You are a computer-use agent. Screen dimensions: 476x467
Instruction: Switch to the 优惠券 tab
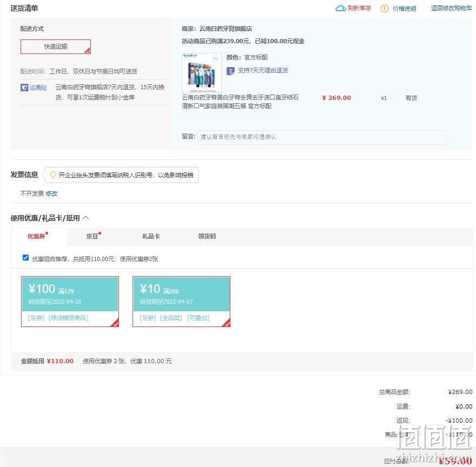click(38, 236)
